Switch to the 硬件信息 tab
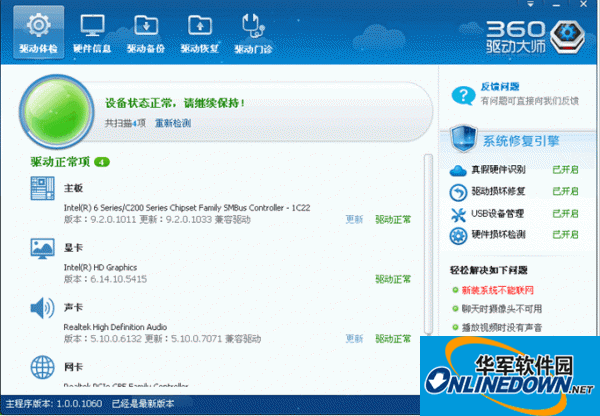The width and height of the screenshot is (600, 416). point(92,33)
